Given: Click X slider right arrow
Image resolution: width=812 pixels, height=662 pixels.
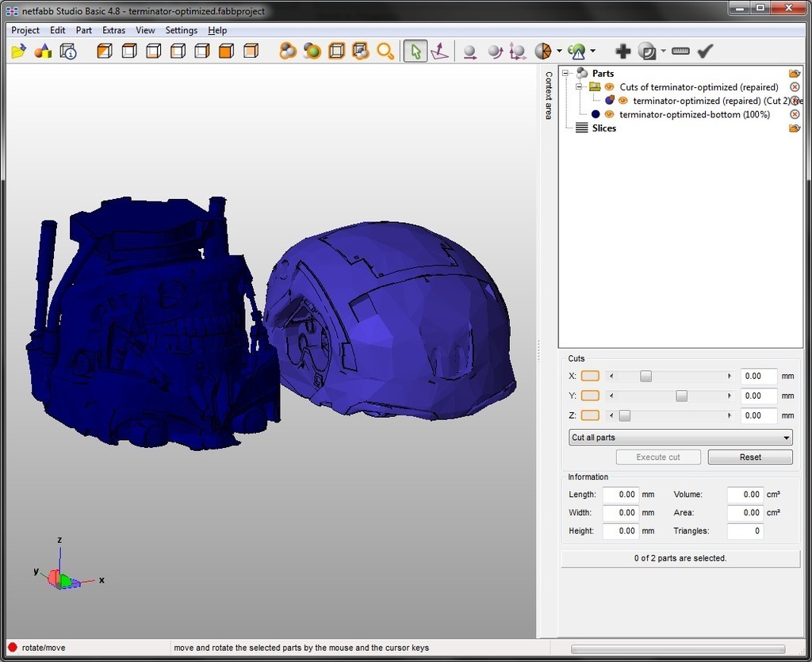Looking at the screenshot, I should click(x=730, y=376).
